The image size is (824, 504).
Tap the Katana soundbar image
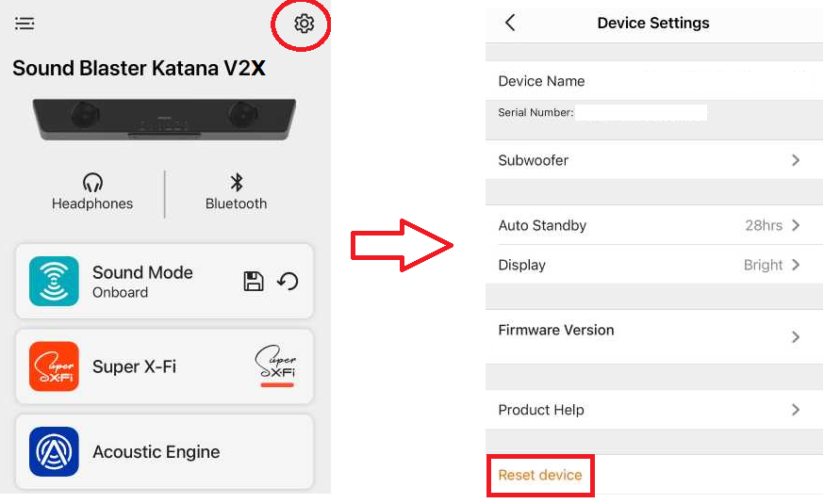165,120
